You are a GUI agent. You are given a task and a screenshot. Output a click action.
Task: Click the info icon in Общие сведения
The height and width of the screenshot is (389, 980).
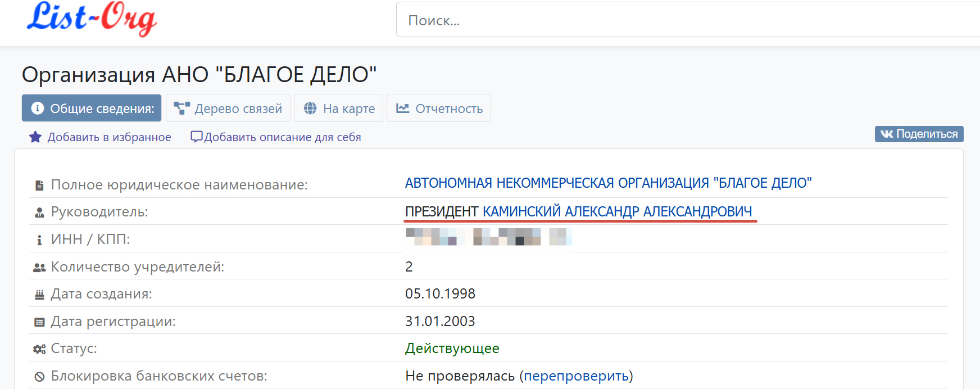pyautogui.click(x=38, y=108)
